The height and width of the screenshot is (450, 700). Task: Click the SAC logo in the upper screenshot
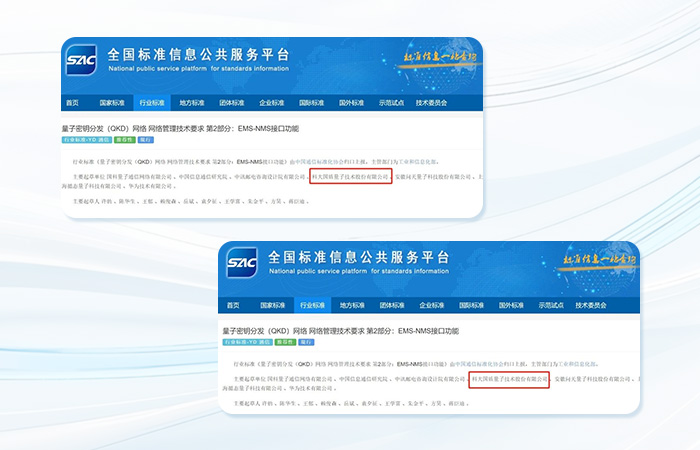click(81, 60)
